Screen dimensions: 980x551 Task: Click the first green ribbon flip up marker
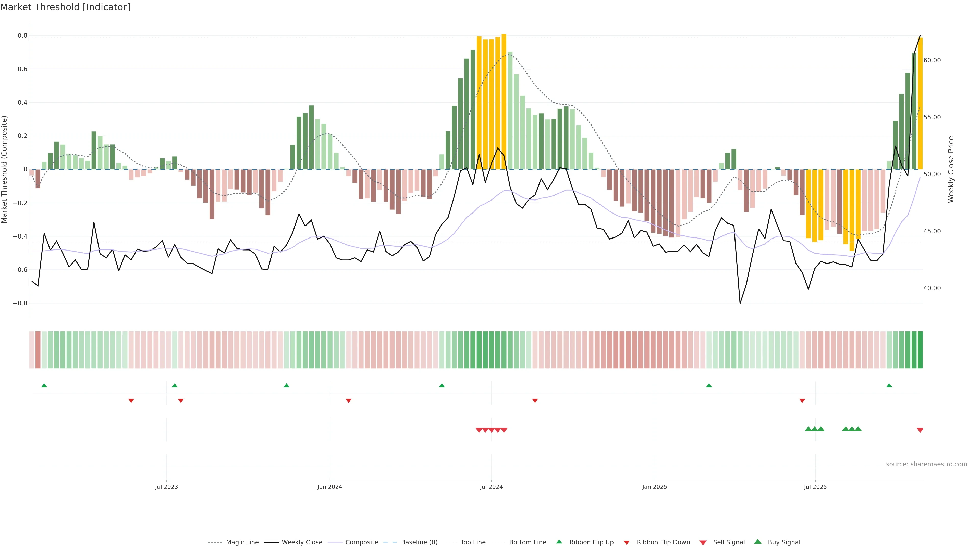[x=44, y=386]
